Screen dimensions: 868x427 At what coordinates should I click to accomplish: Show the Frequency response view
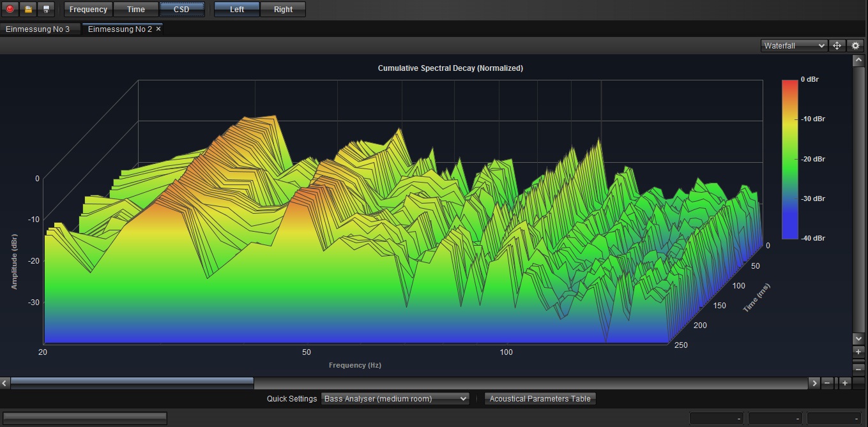click(88, 10)
